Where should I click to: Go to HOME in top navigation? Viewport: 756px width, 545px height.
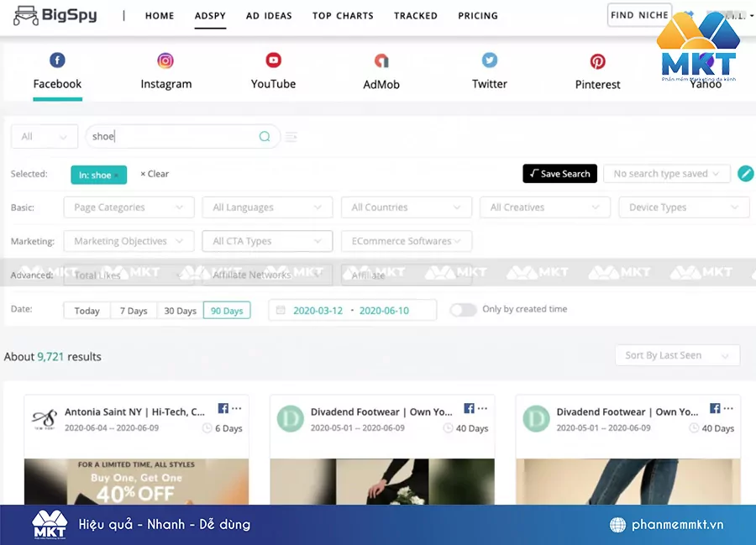point(160,16)
